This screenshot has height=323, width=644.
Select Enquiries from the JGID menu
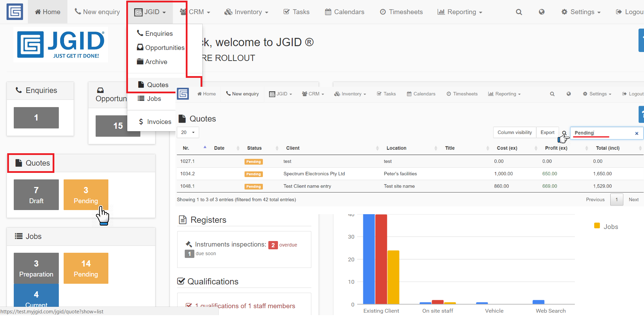(x=155, y=33)
